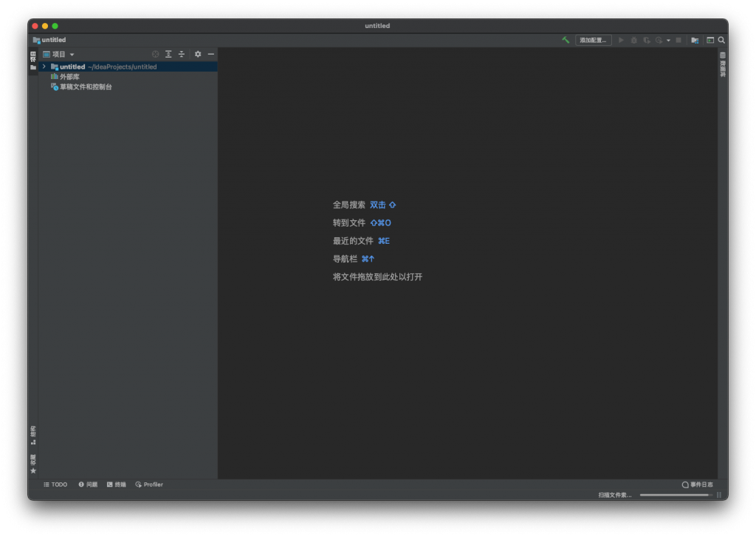Screen dimensions: 756x537
Task: Click the 导航栏 hint text
Action: pyautogui.click(x=345, y=259)
